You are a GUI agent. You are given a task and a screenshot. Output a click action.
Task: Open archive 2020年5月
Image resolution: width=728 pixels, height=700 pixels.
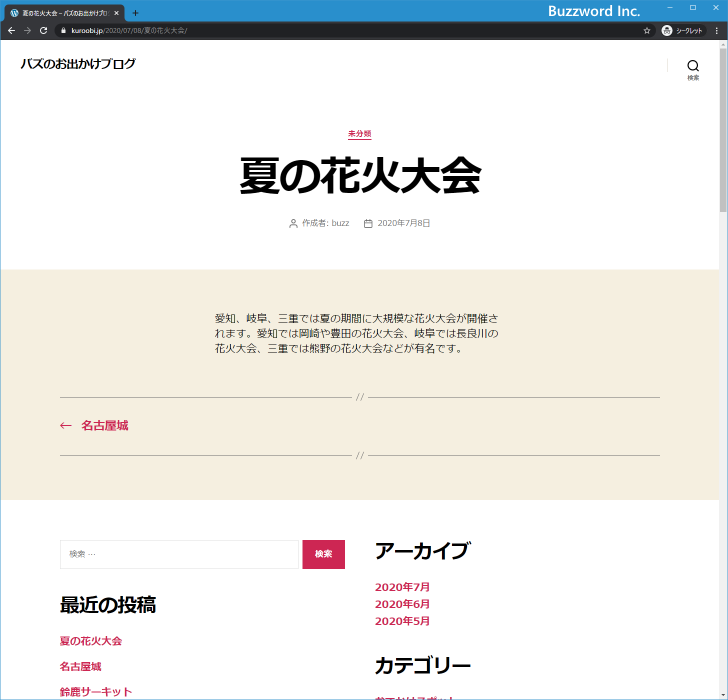(x=403, y=621)
